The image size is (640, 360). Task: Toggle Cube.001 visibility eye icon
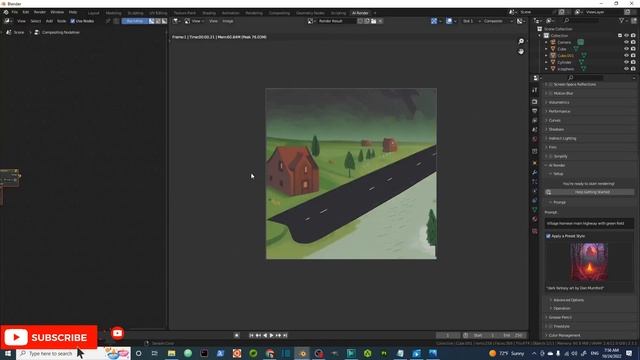[x=626, y=56]
